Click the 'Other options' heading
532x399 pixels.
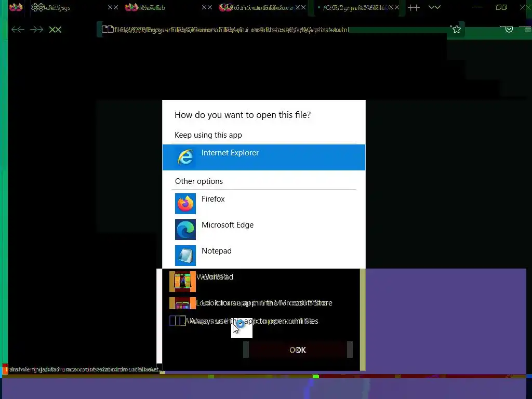tap(199, 181)
